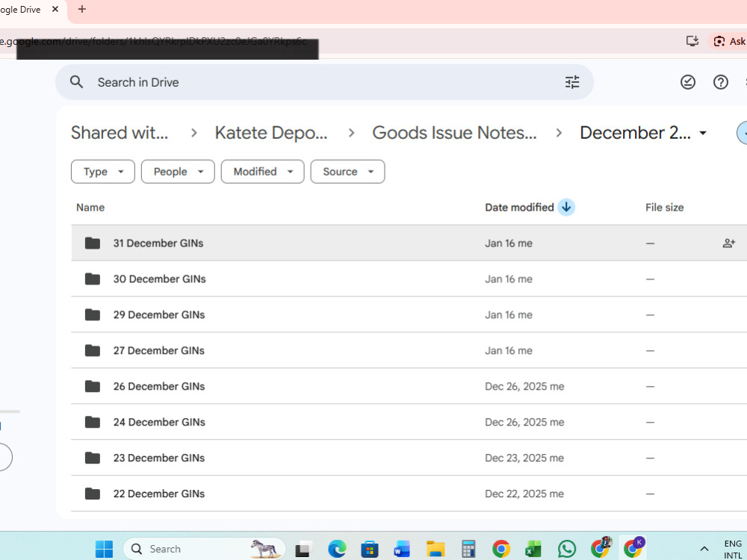Sort by the Name column header
Image resolution: width=747 pixels, height=560 pixels.
[90, 207]
